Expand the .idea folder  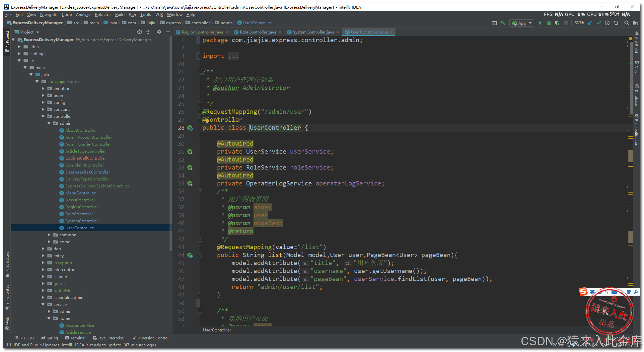coord(19,47)
